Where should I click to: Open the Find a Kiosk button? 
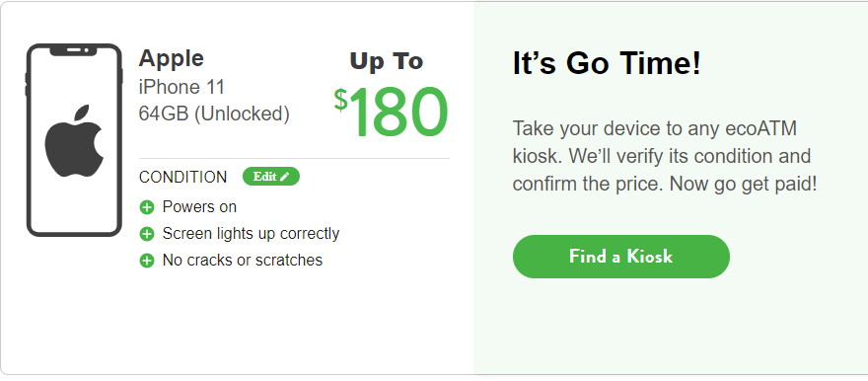point(621,257)
